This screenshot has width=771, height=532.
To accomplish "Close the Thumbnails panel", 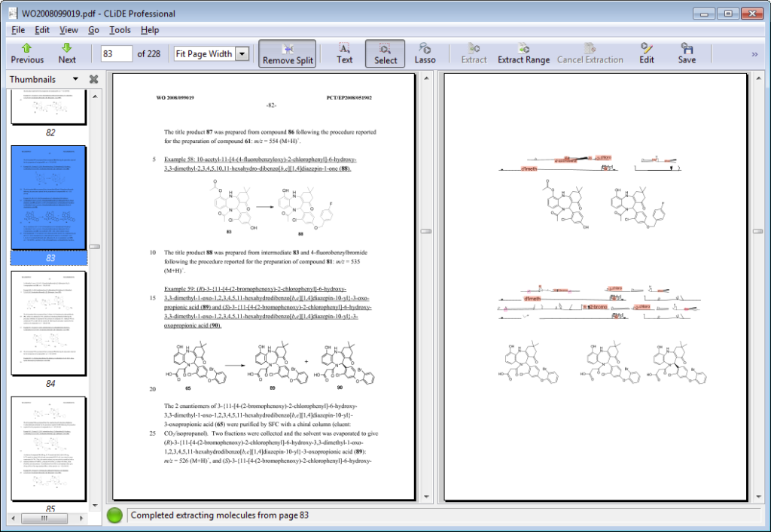I will pyautogui.click(x=94, y=79).
